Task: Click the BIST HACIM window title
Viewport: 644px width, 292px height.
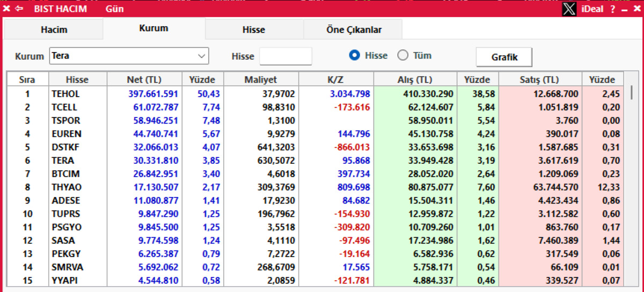Action: (61, 9)
